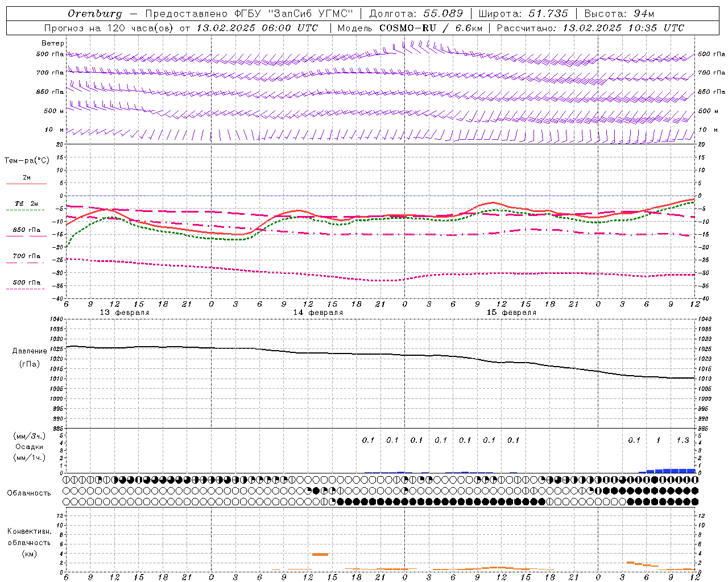Click the Td 2м dew point legend entry

pyautogui.click(x=26, y=203)
